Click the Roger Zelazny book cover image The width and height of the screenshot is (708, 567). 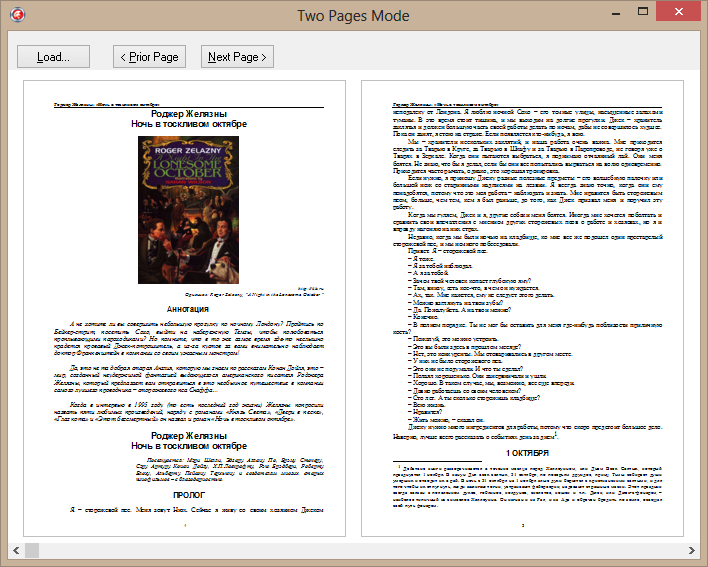[x=188, y=210]
